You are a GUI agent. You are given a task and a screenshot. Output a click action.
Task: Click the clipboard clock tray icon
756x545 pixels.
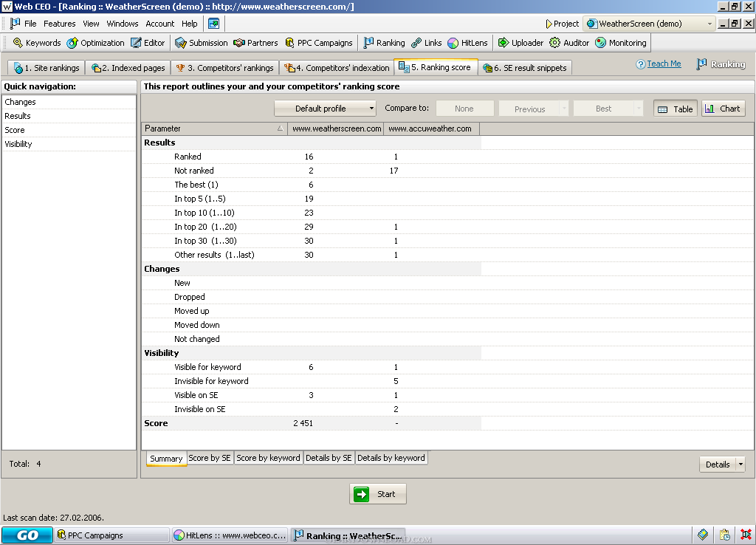[x=724, y=535]
